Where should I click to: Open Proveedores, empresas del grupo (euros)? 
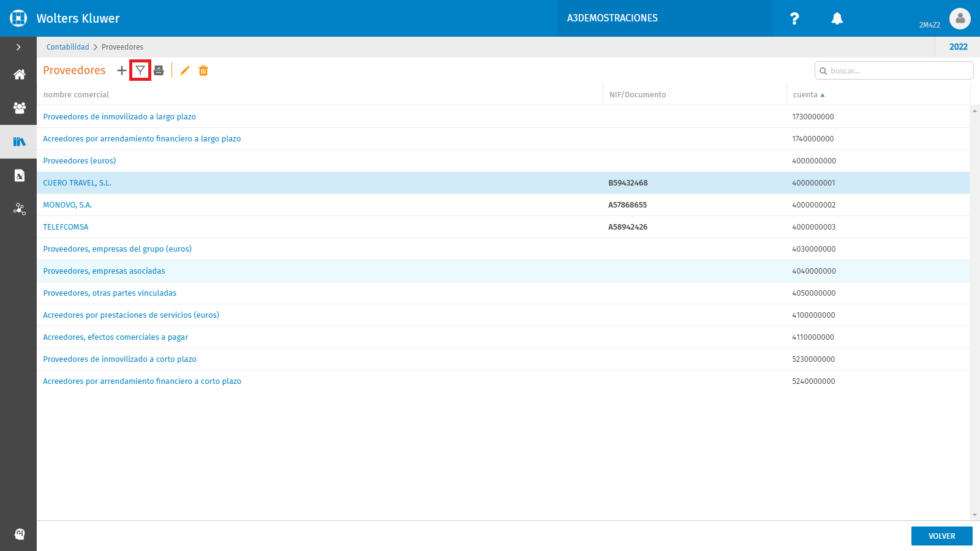(x=118, y=249)
